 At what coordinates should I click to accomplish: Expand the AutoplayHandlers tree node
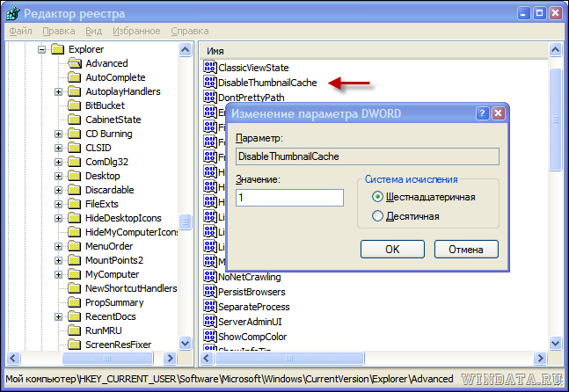pyautogui.click(x=59, y=91)
